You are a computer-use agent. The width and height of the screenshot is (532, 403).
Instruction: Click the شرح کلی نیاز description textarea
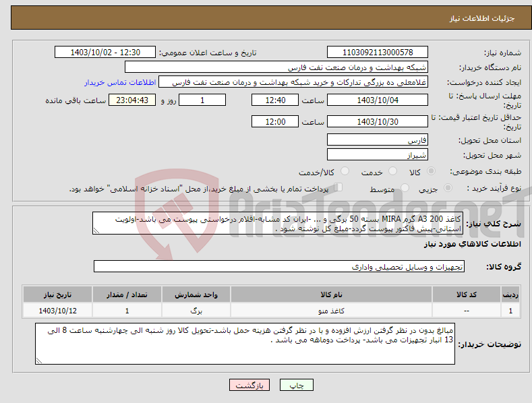click(278, 223)
